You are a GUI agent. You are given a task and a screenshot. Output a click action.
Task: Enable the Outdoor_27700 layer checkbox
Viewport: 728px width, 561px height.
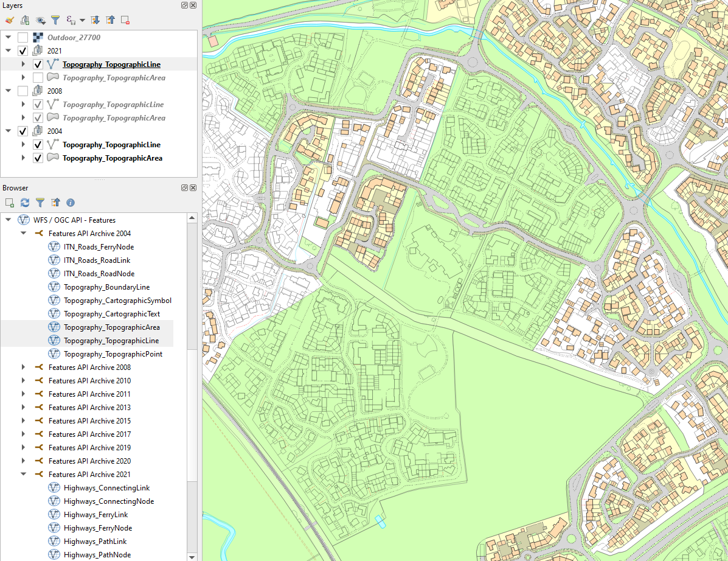(23, 38)
